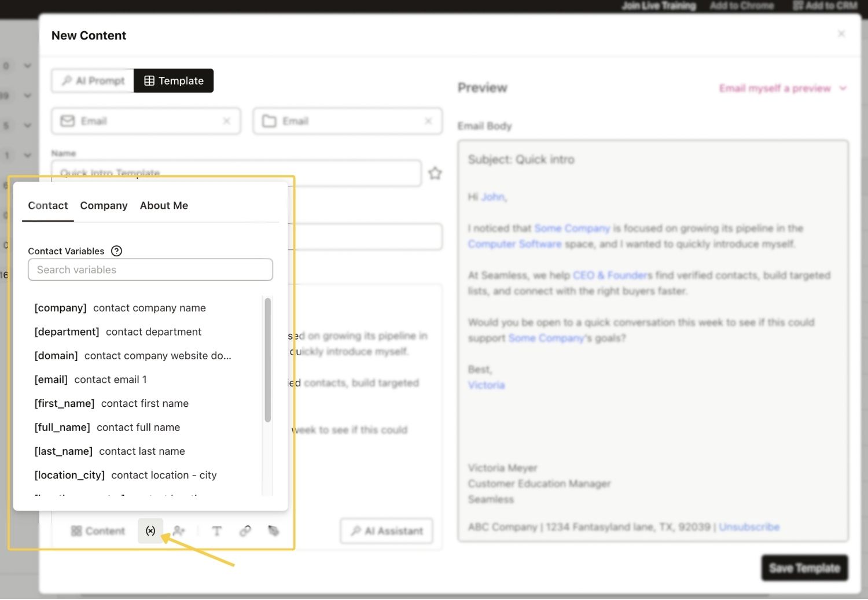Click Computer Software in the preview

click(x=514, y=244)
